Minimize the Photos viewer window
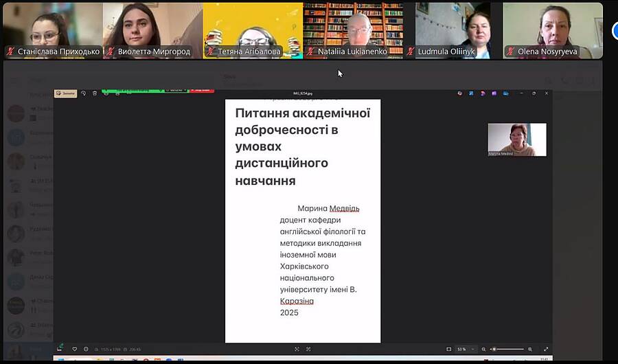 (522, 93)
